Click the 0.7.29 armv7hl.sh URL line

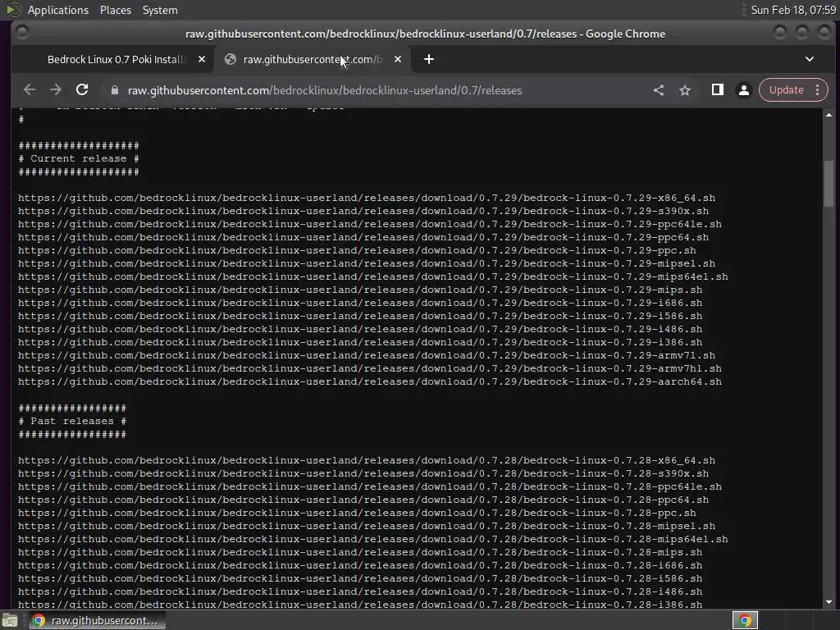tap(370, 368)
